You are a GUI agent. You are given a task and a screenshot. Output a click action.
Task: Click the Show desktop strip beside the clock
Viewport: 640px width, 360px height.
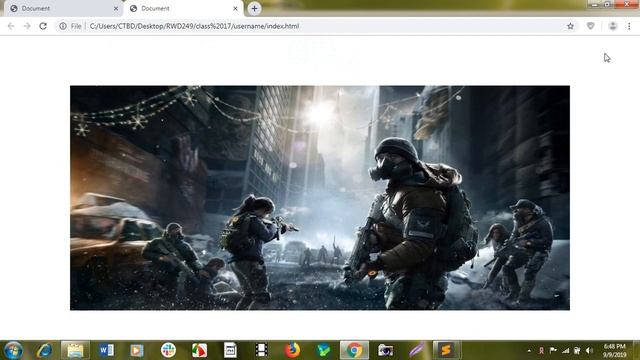[636, 350]
